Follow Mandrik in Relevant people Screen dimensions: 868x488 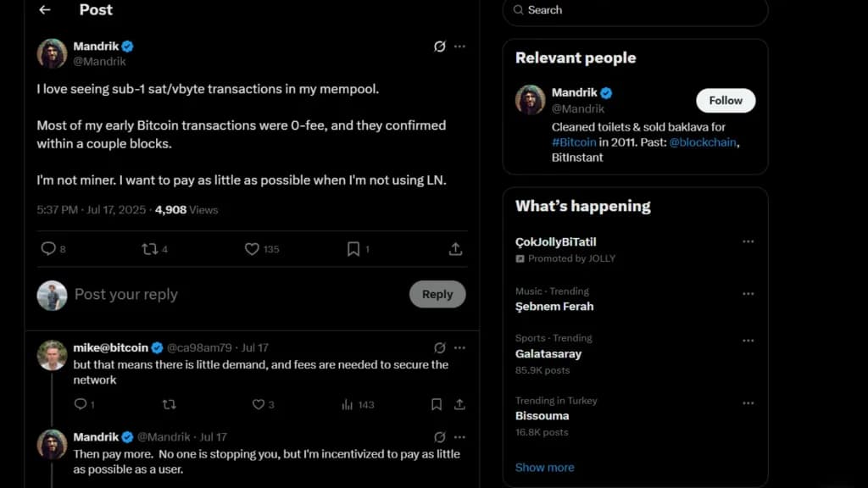click(x=726, y=101)
